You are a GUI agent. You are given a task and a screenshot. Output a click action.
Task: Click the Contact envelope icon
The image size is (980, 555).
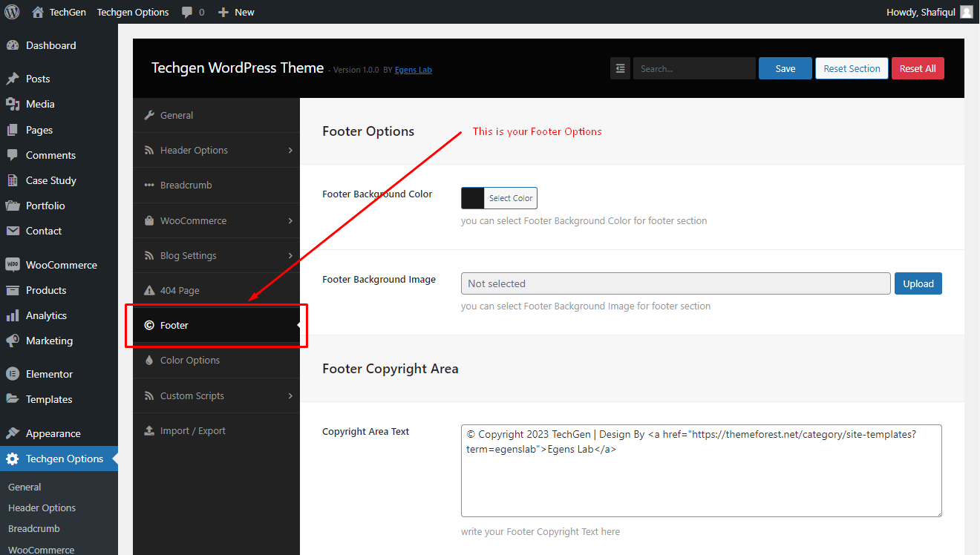[x=13, y=231]
